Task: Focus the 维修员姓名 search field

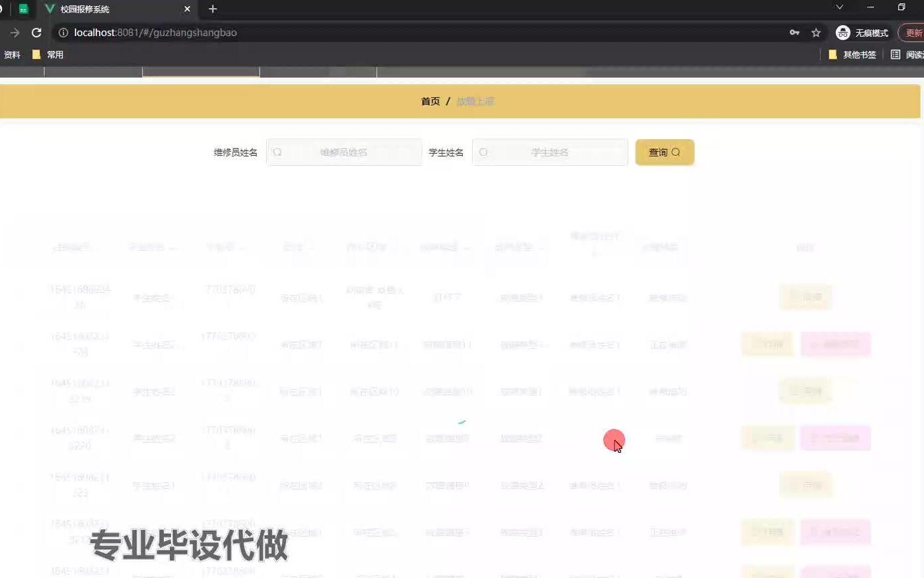Action: click(x=344, y=152)
